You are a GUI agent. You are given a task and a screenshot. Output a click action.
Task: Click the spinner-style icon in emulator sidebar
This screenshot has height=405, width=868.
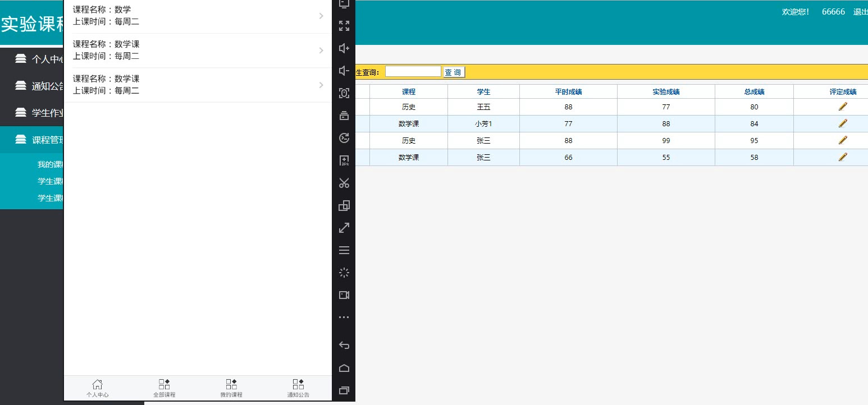[344, 273]
